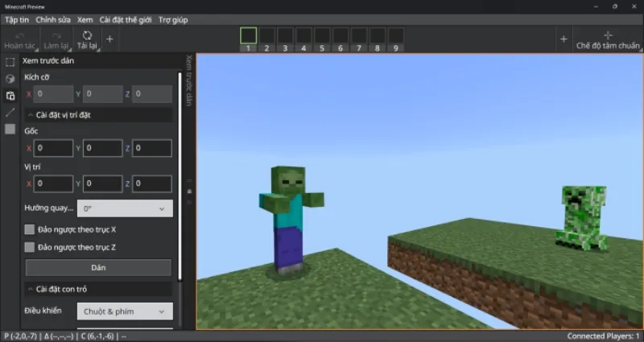The height and width of the screenshot is (342, 644).
Task: Click Kích cỡ Y size field
Action: pyautogui.click(x=103, y=94)
